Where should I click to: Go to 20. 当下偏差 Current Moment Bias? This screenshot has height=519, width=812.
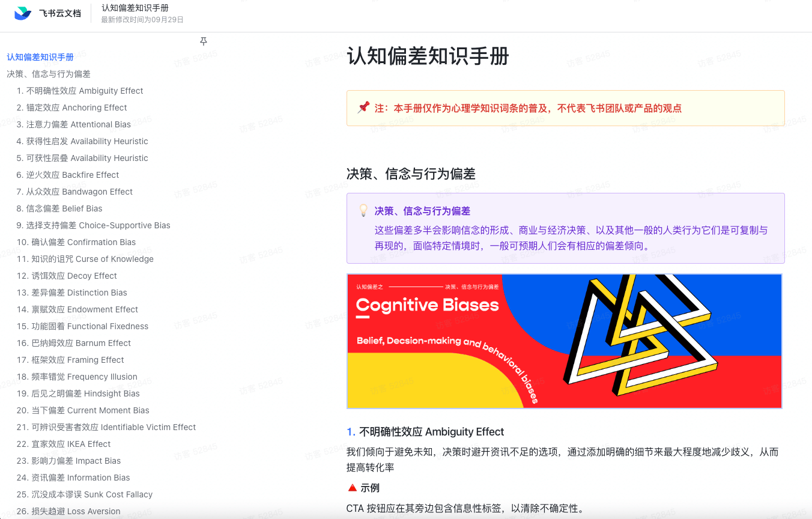(83, 410)
